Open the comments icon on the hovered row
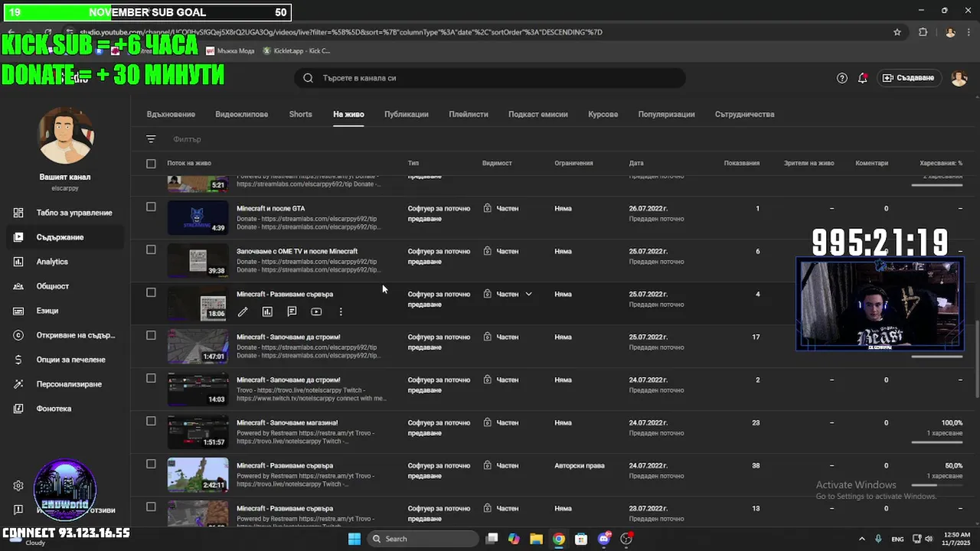980x551 pixels. (292, 311)
